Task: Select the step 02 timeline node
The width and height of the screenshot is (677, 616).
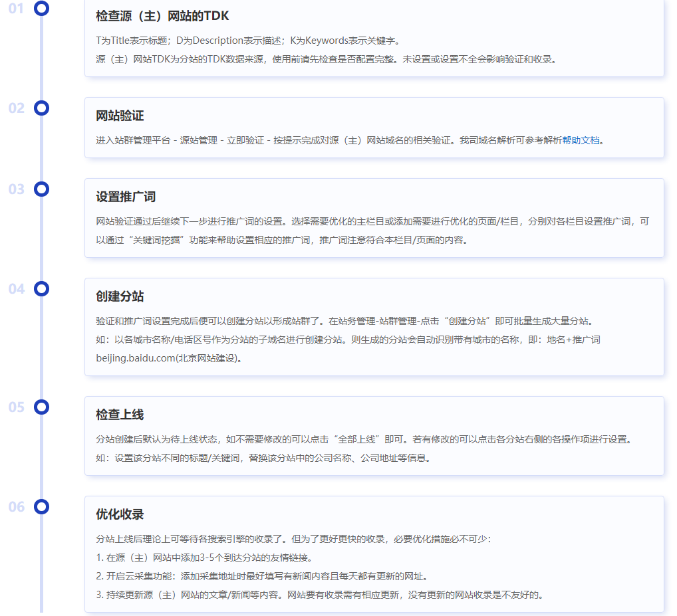Action: [x=42, y=108]
